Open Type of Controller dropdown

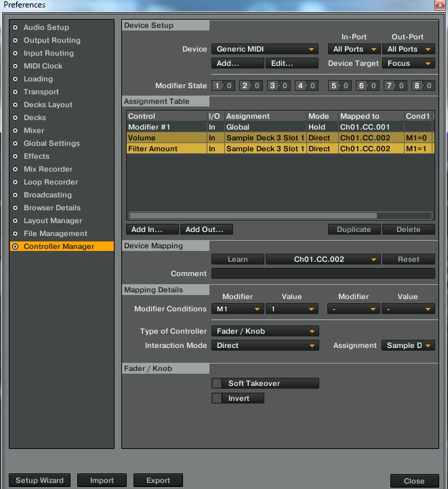pyautogui.click(x=265, y=331)
